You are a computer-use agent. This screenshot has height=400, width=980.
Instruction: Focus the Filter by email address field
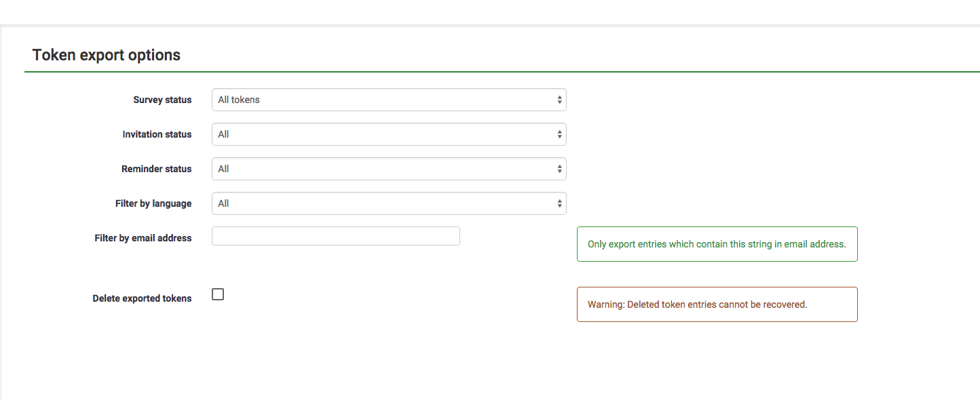(335, 236)
